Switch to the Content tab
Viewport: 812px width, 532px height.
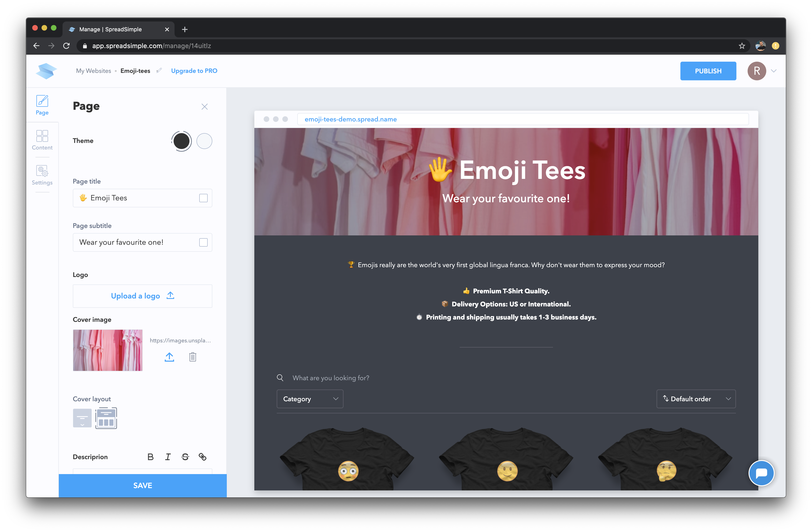(42, 140)
